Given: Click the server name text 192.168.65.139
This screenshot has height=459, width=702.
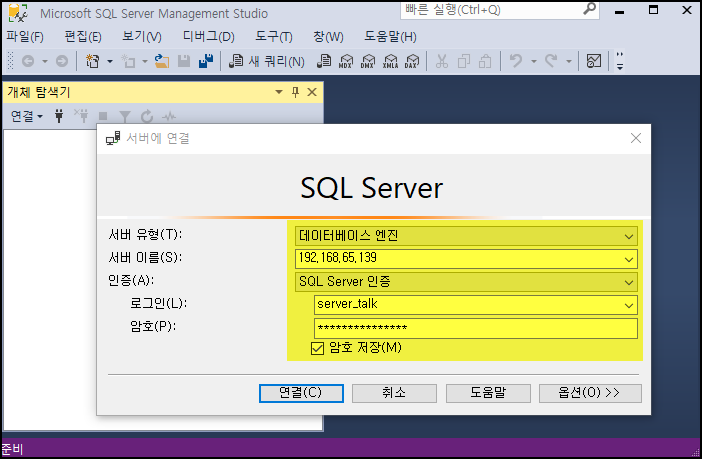Looking at the screenshot, I should click(x=338, y=257).
